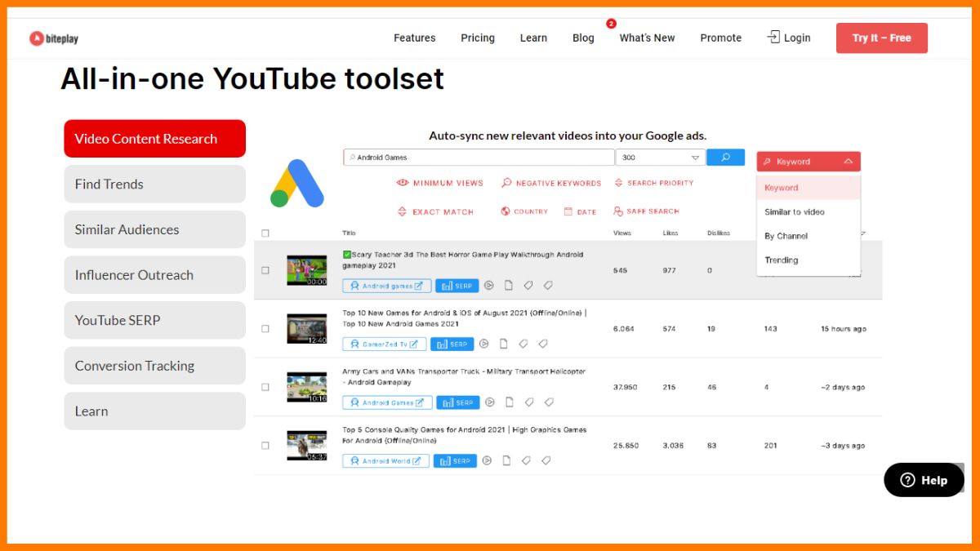
Task: Open the Scary Teacher 3d video thumbnail
Action: point(307,270)
